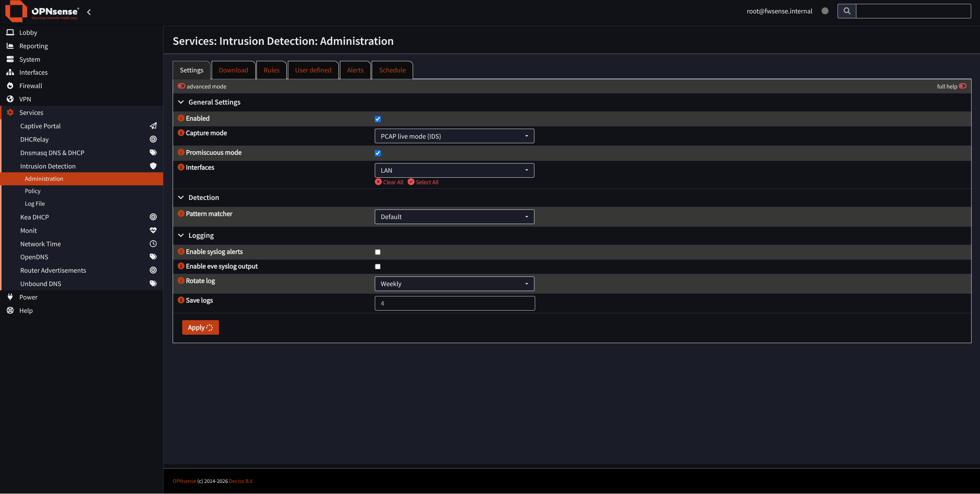Viewport: 980px width, 494px height.
Task: Open Captive Portal paper plane icon
Action: [x=153, y=126]
